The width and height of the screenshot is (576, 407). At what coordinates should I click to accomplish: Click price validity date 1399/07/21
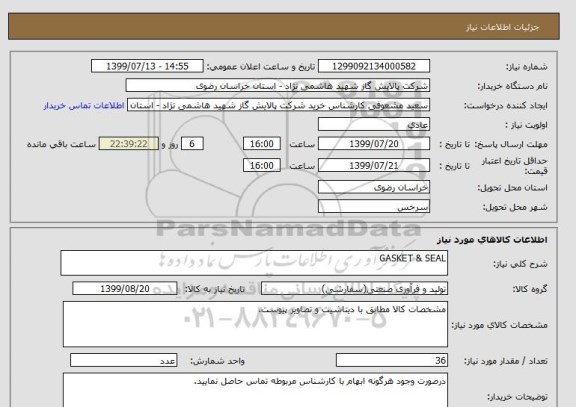point(374,166)
